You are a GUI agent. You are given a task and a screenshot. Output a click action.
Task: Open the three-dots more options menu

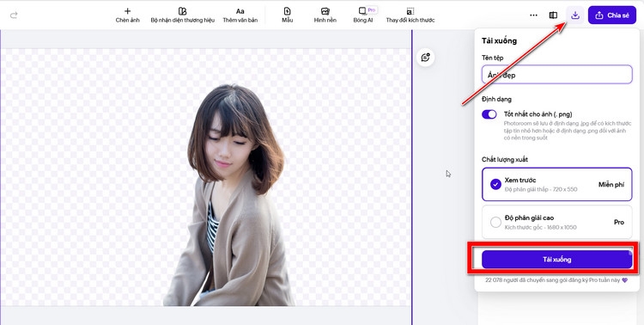[x=533, y=15]
